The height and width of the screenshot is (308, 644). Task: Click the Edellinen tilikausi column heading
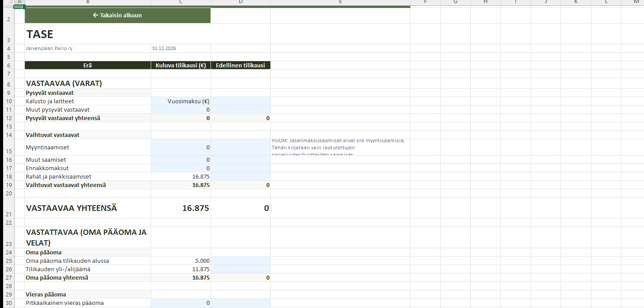pos(240,65)
